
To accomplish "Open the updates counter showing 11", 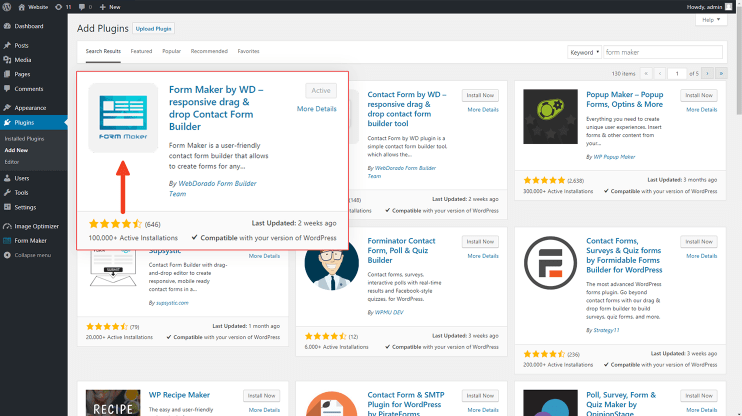I will (x=63, y=7).
